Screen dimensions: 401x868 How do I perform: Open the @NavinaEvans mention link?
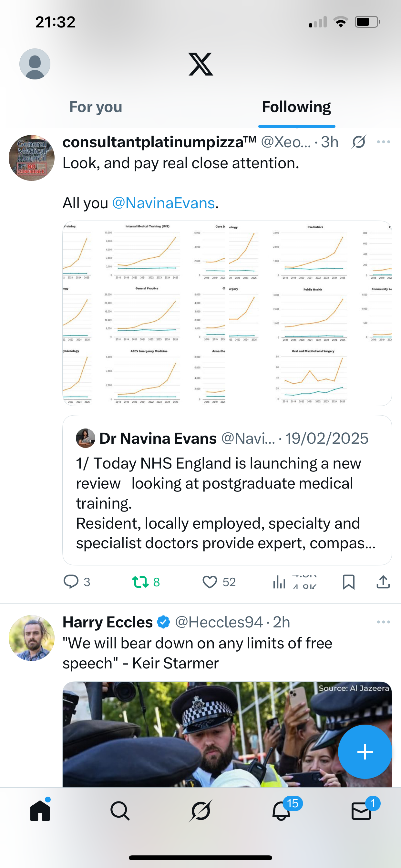tap(163, 203)
